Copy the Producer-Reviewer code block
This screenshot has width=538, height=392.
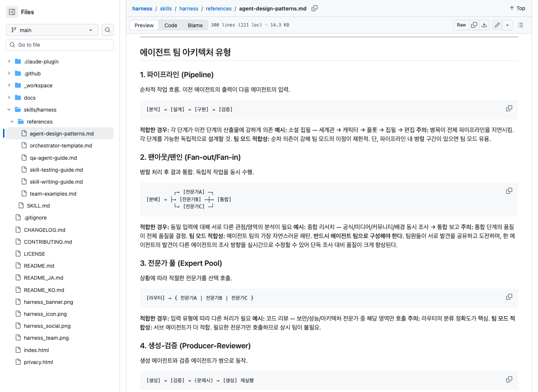click(x=509, y=379)
